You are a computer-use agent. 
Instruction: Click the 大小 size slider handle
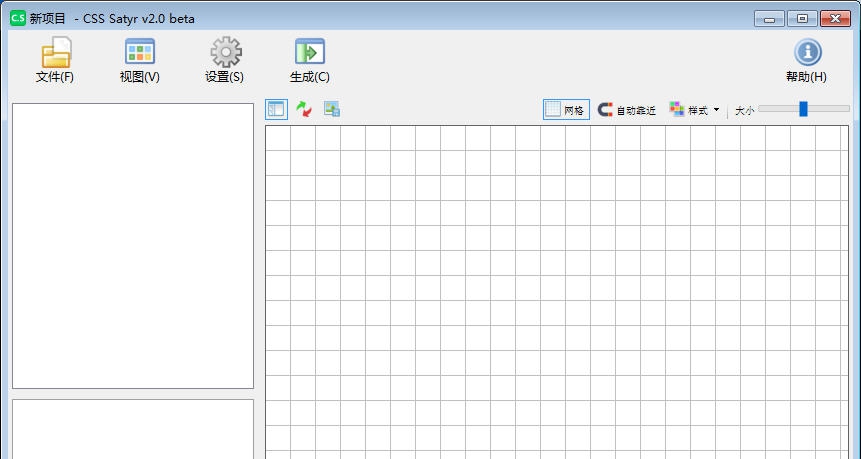[x=803, y=109]
